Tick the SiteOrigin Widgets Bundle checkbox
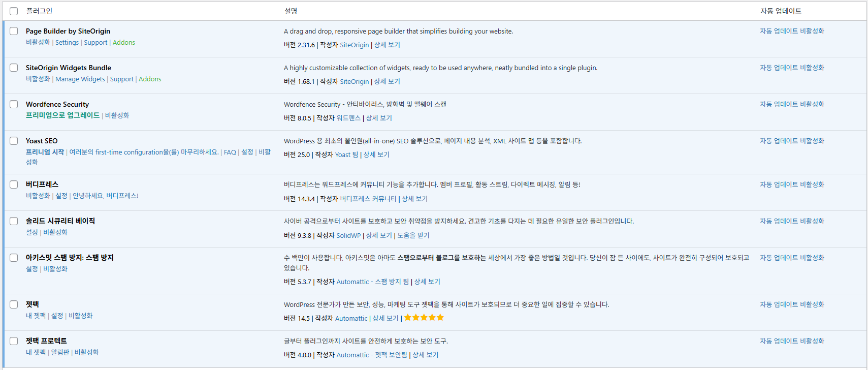 (14, 68)
